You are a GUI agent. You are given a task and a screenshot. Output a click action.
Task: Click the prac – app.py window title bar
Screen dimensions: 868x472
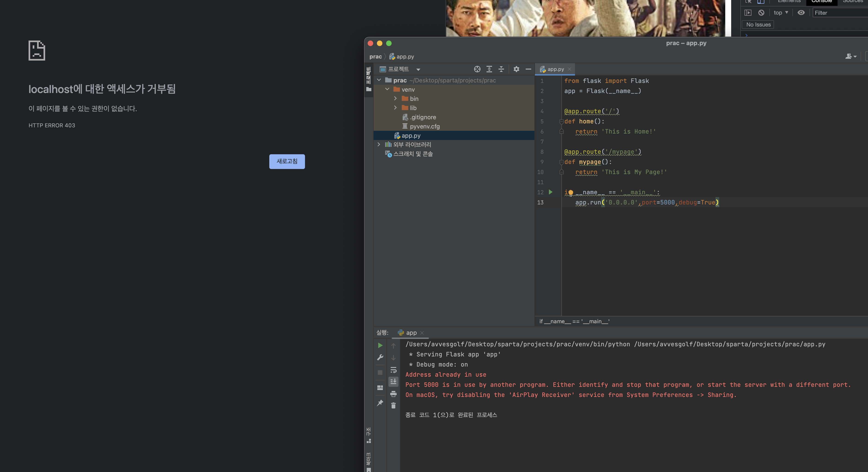[686, 43]
